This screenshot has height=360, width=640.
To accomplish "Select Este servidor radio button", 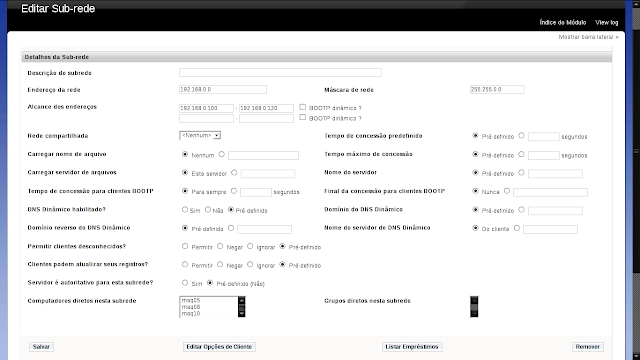I will pos(185,173).
